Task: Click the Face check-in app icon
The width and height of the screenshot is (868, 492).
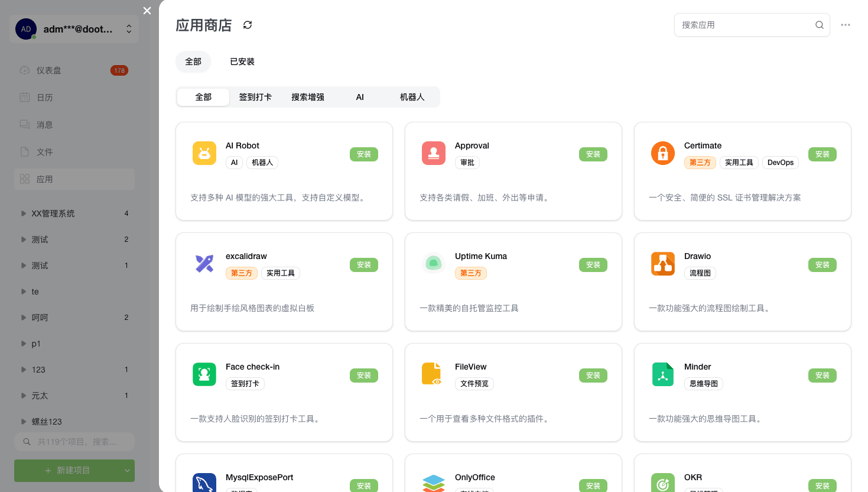Action: click(204, 374)
